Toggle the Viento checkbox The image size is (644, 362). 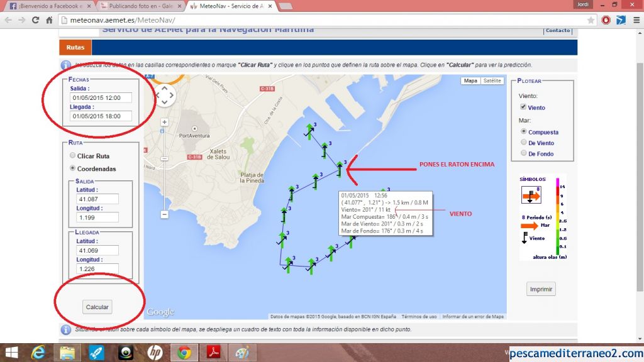tap(523, 107)
